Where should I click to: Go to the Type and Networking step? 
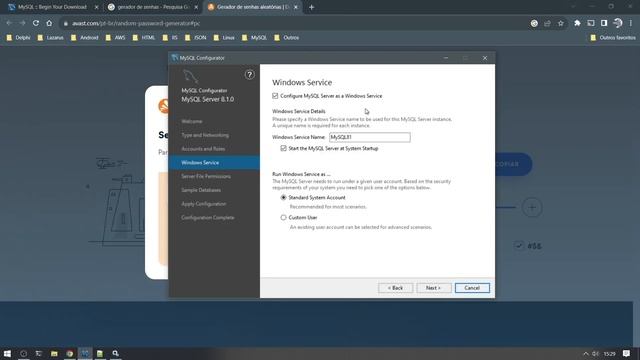click(205, 135)
